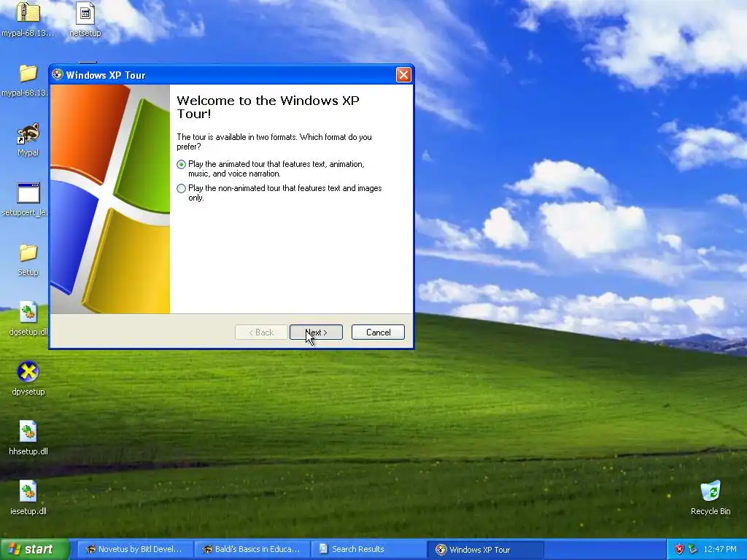Screen dimensions: 747x560
Task: Switch to Novetus by Bitl taskbar button
Action: click(135, 550)
